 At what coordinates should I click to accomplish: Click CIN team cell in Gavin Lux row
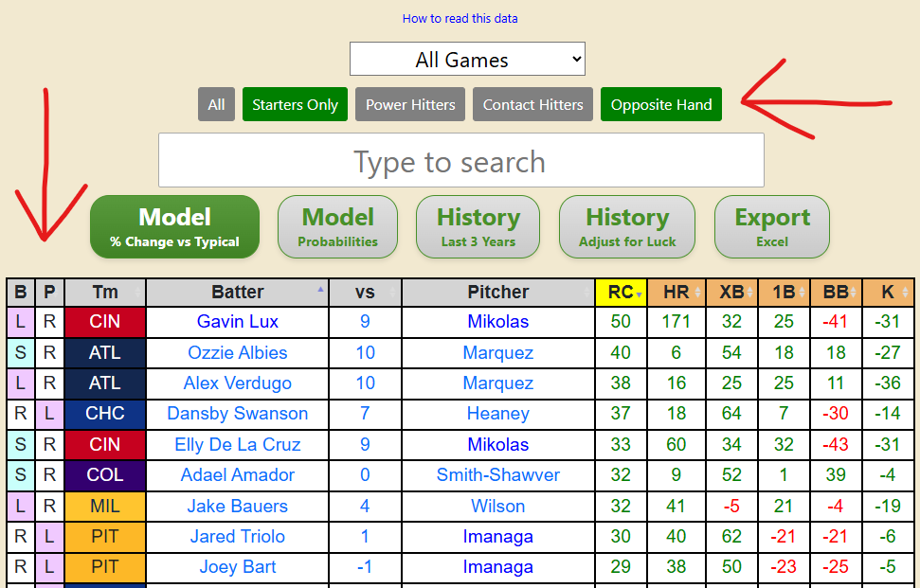coord(105,322)
